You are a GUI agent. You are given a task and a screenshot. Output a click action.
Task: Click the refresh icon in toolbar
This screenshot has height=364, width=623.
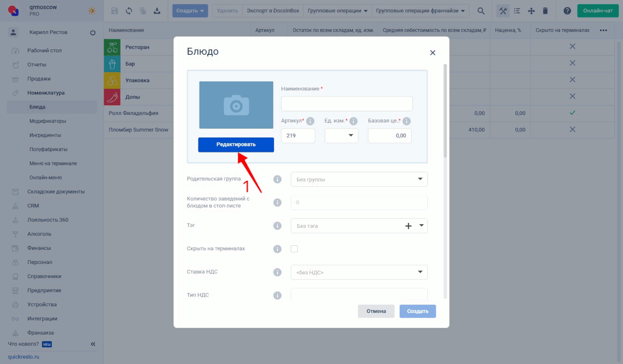pos(129,11)
